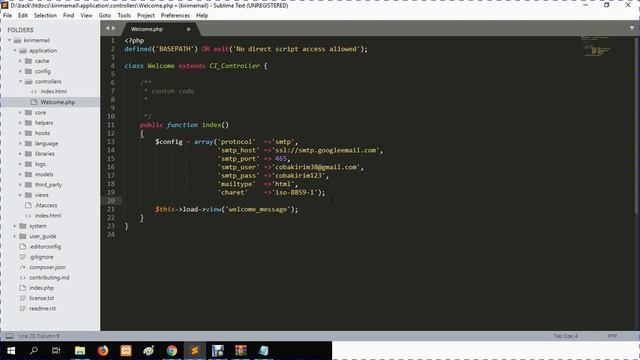Go to the previous tab using the left arrow
The image size is (640, 360).
[107, 28]
